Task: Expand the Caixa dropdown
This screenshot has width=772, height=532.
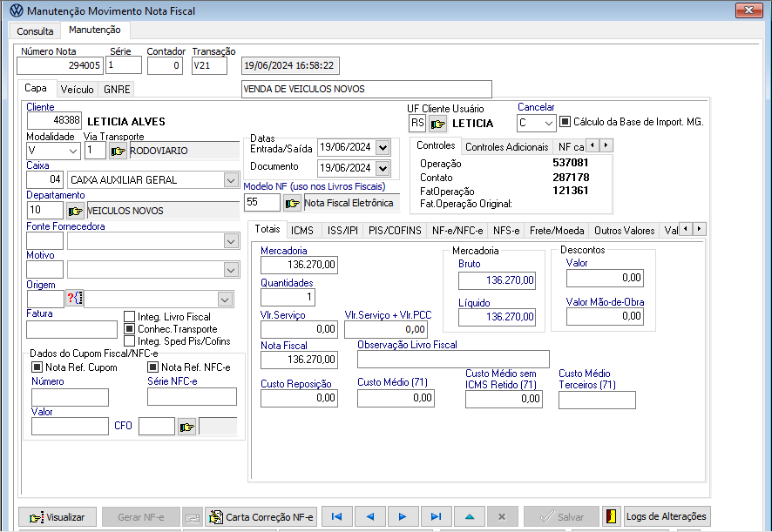Action: [x=231, y=180]
